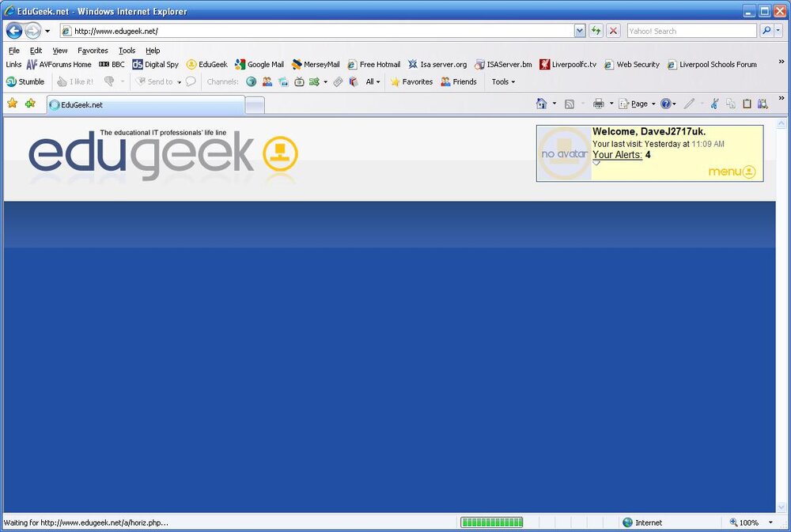Click the Back navigation arrow
This screenshot has height=532, width=791.
coord(14,31)
